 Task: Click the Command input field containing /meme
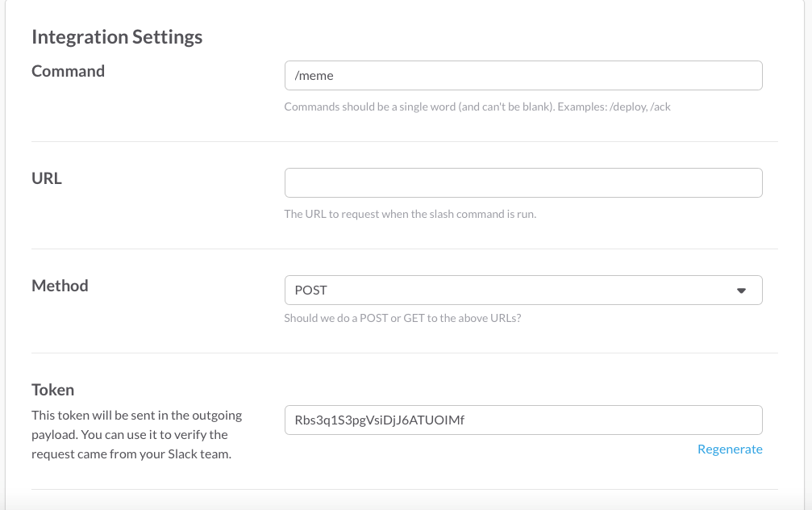coord(523,76)
